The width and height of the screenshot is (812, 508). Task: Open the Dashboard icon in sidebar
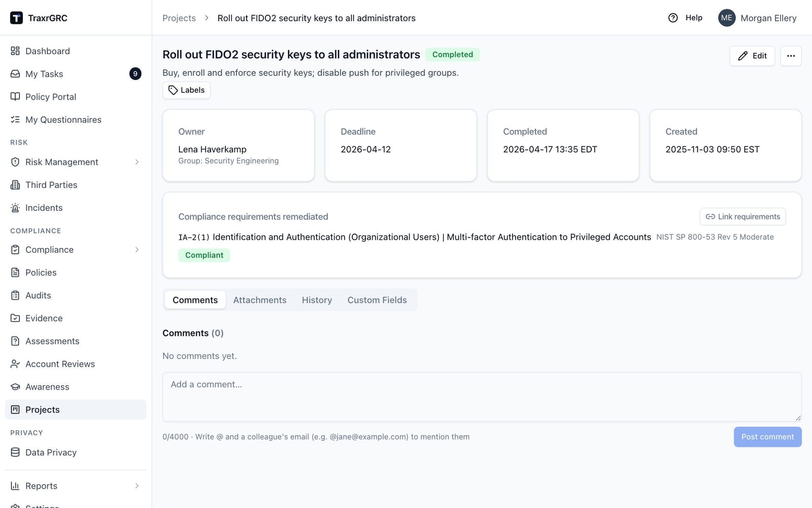tap(15, 51)
